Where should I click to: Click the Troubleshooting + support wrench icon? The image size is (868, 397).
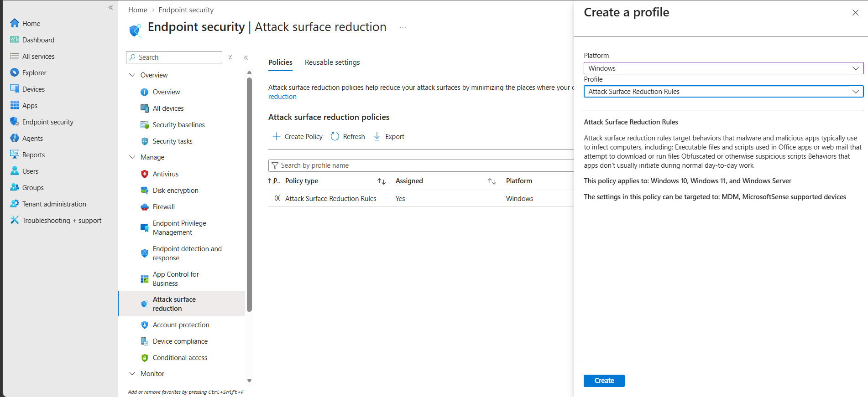(x=15, y=220)
